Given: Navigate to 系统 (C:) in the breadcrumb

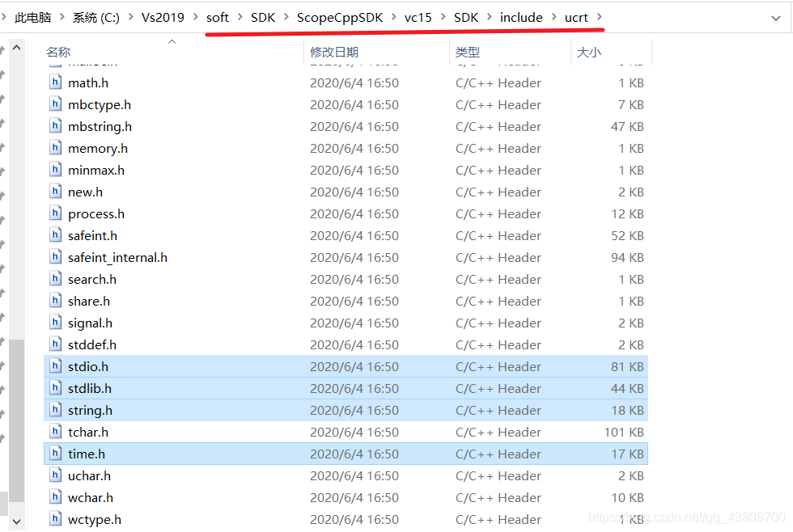Looking at the screenshot, I should point(96,18).
